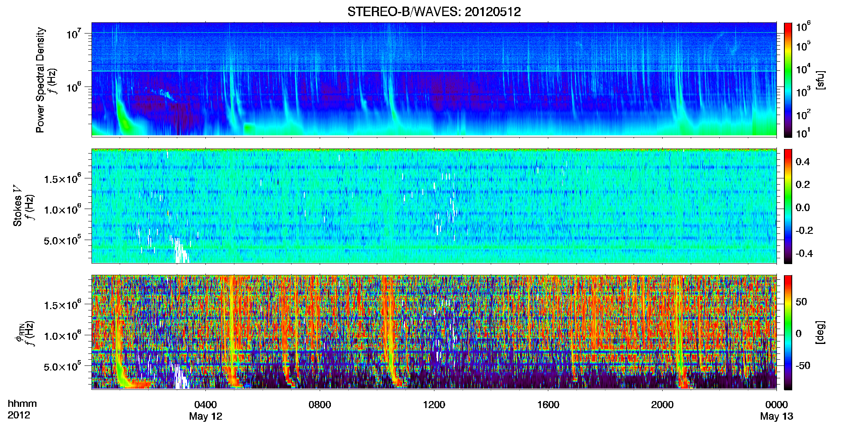Click the 0800 time tick label
868x447 pixels.
click(x=320, y=405)
